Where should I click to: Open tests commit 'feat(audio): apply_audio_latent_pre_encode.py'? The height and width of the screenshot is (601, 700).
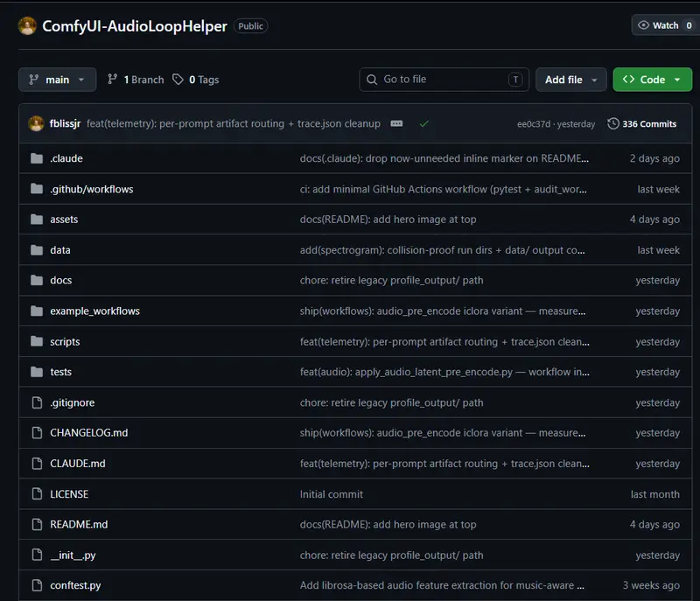pos(444,372)
